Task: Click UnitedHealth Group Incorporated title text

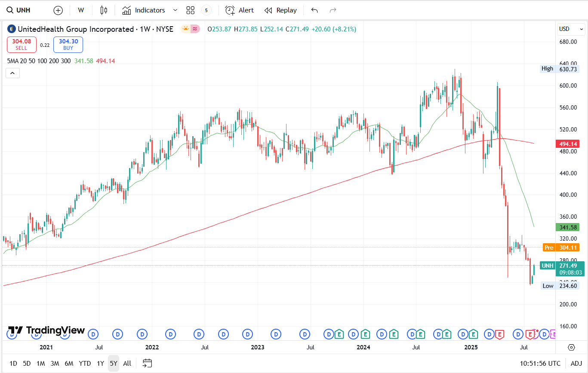Action: [x=76, y=29]
